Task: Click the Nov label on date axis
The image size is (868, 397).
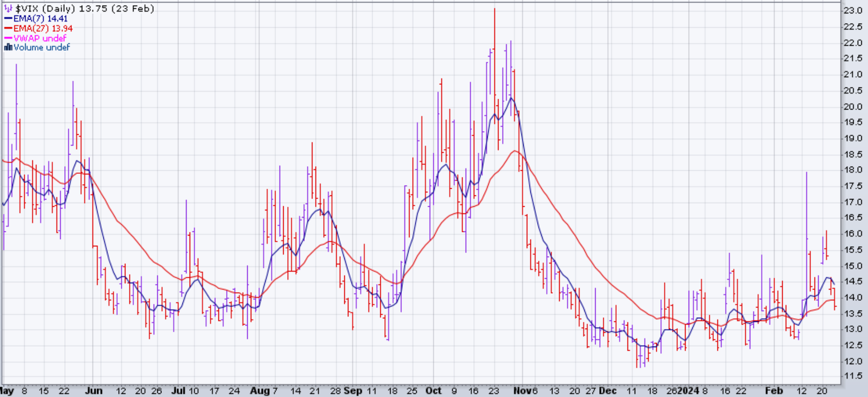Action: [522, 391]
